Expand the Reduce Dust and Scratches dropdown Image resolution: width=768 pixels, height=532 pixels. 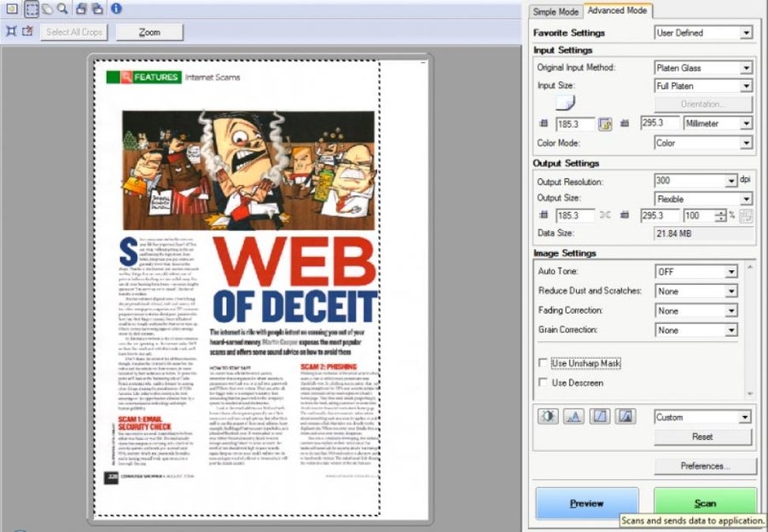[696, 292]
